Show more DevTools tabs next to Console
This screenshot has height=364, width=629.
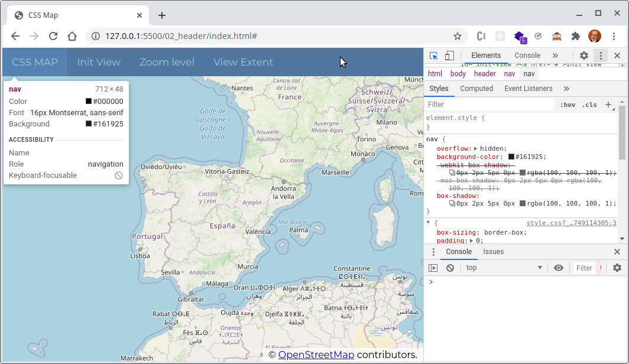pyautogui.click(x=555, y=56)
